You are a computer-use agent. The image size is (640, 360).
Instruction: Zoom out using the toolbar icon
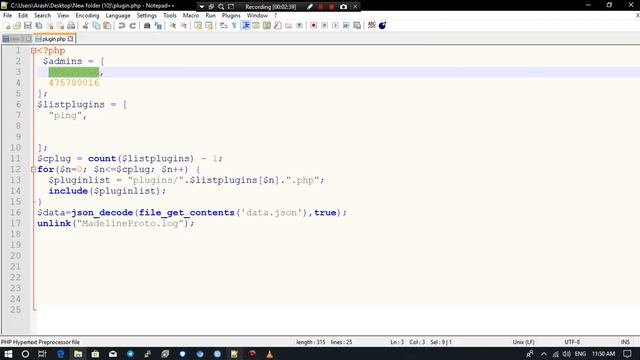coord(184,26)
